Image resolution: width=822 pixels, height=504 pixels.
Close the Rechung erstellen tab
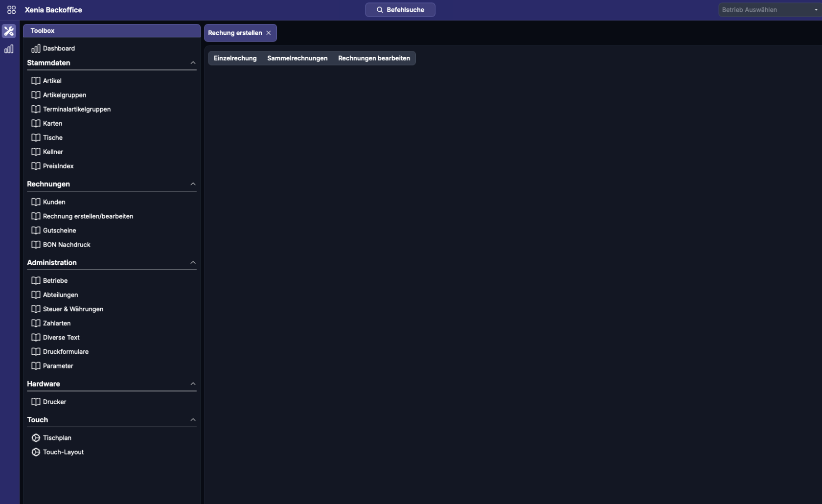pyautogui.click(x=268, y=33)
